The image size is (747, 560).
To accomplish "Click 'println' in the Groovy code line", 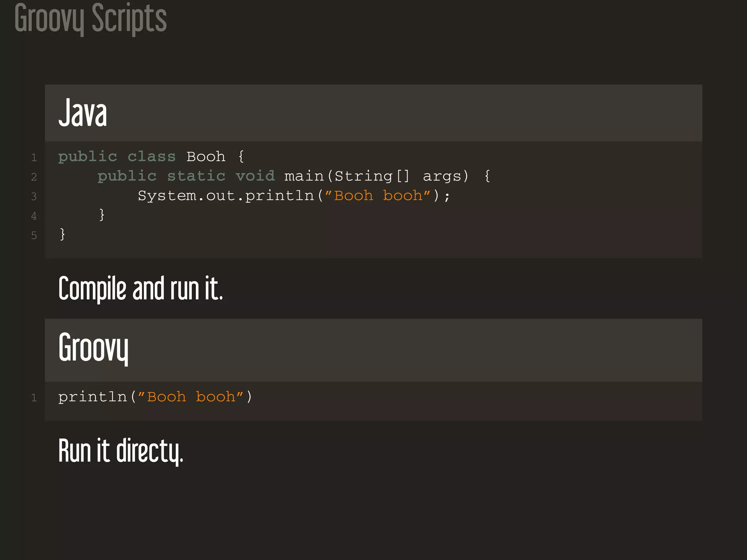I will coord(93,397).
